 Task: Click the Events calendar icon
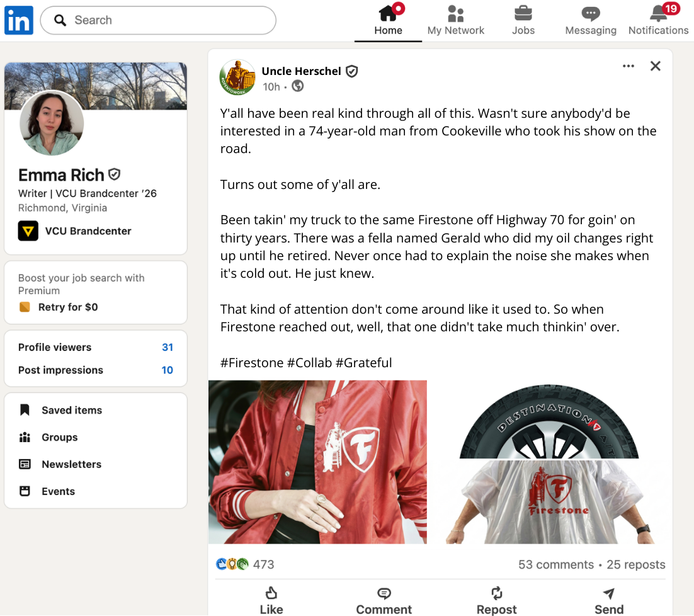[25, 491]
